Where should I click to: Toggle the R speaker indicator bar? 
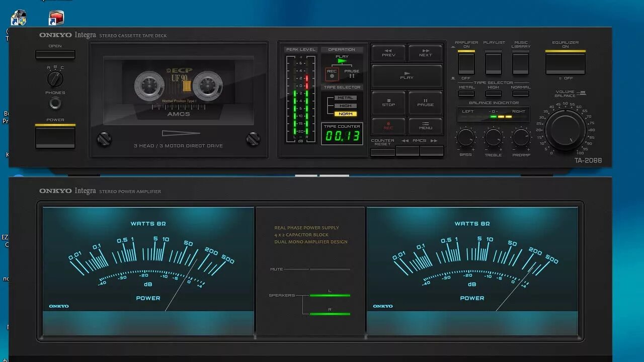coord(330,314)
